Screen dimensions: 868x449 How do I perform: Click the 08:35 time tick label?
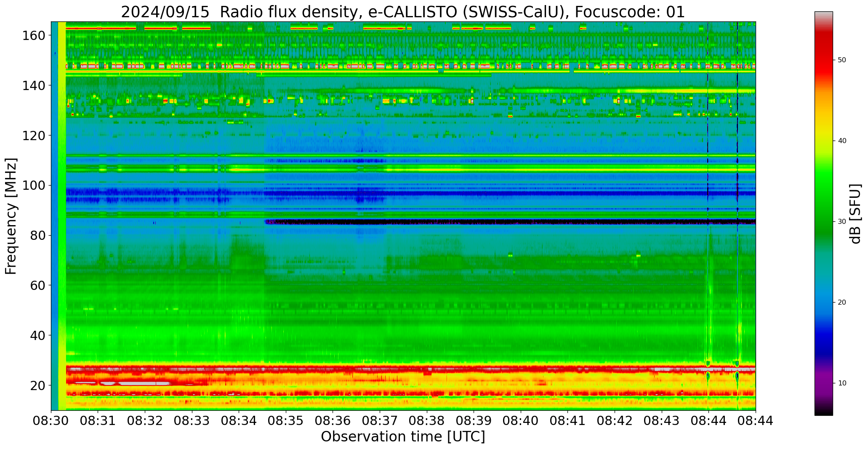286,421
